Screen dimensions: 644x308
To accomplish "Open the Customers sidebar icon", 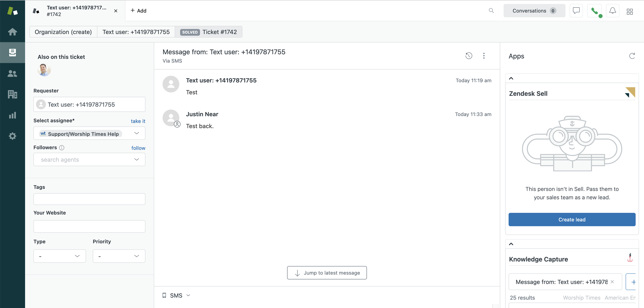I will pyautogui.click(x=12, y=73).
